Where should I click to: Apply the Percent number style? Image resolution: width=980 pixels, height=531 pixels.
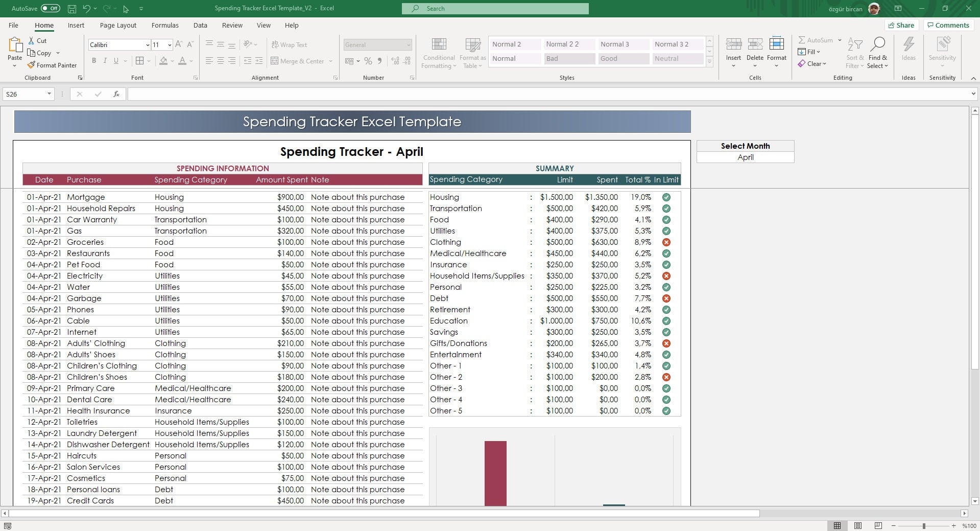[368, 61]
